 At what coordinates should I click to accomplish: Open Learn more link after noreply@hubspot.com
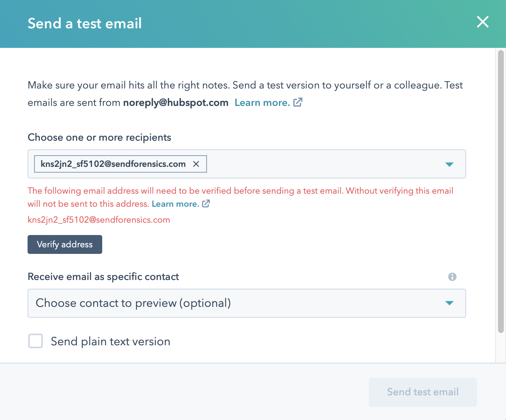pyautogui.click(x=262, y=103)
